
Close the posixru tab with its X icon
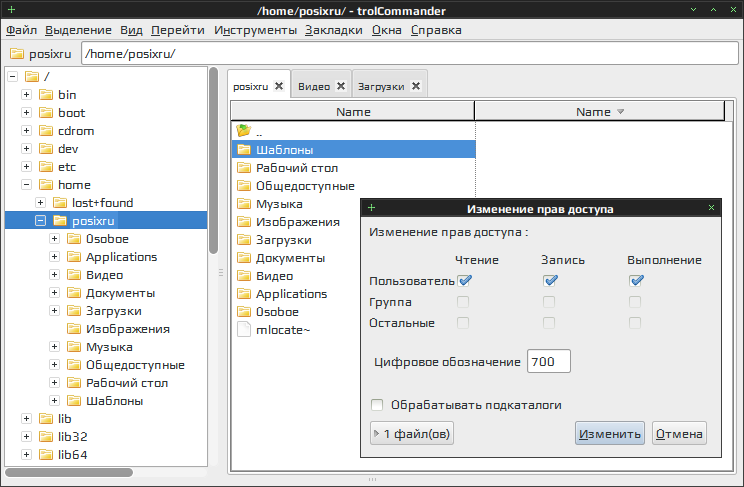click(279, 86)
